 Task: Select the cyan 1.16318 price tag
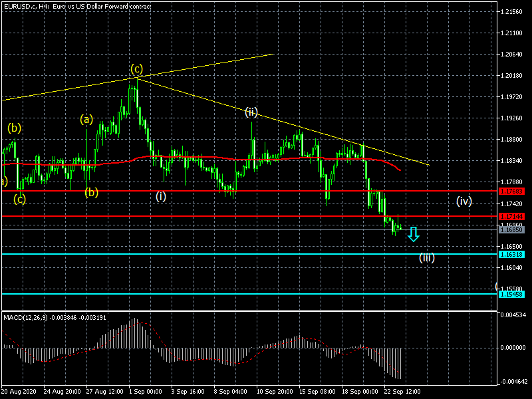click(x=511, y=254)
